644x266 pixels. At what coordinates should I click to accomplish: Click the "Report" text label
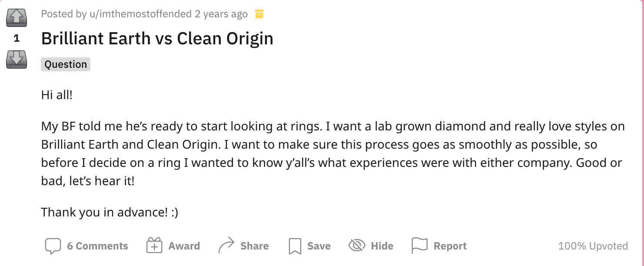(450, 246)
